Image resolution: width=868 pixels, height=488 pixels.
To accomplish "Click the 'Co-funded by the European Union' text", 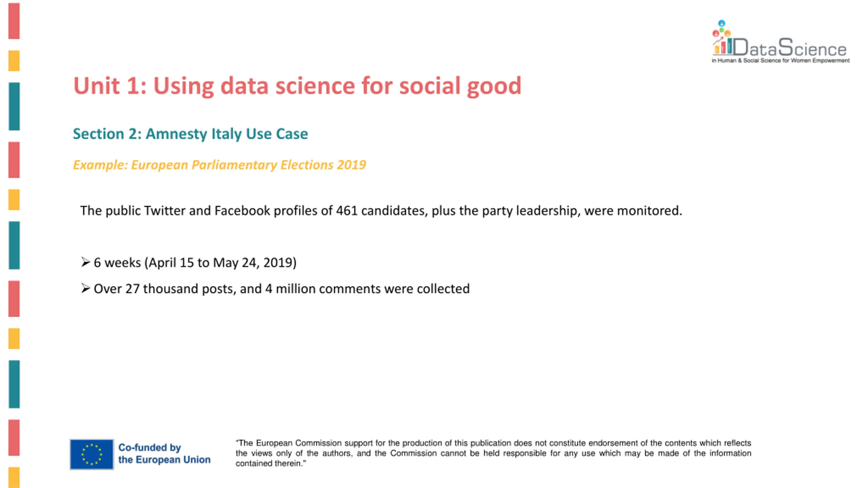I will click(164, 453).
